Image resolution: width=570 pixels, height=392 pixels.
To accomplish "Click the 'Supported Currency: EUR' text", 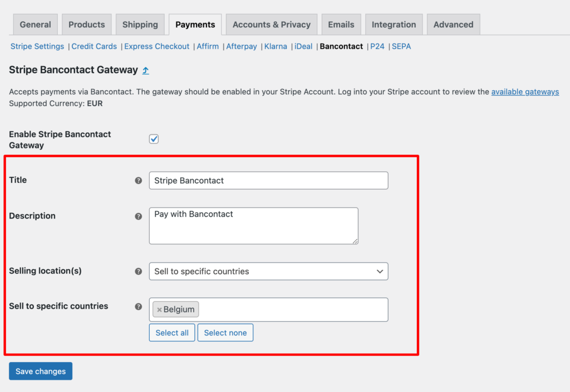I will 56,103.
